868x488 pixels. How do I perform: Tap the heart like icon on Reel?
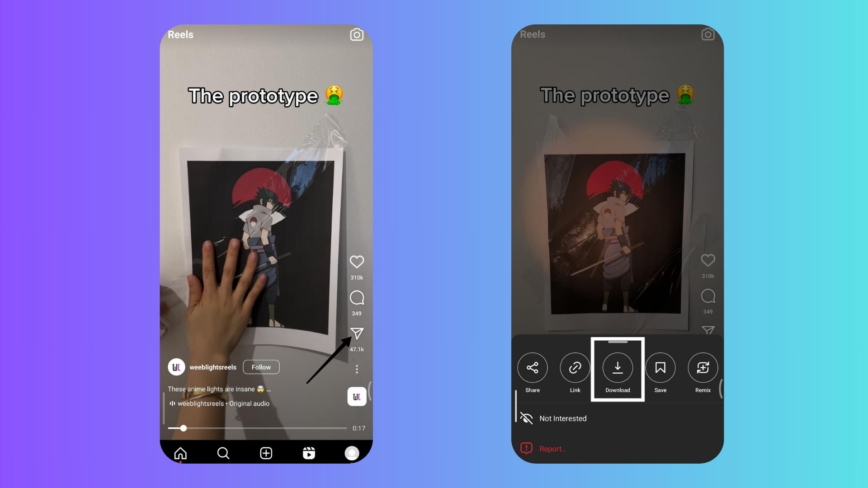click(356, 262)
